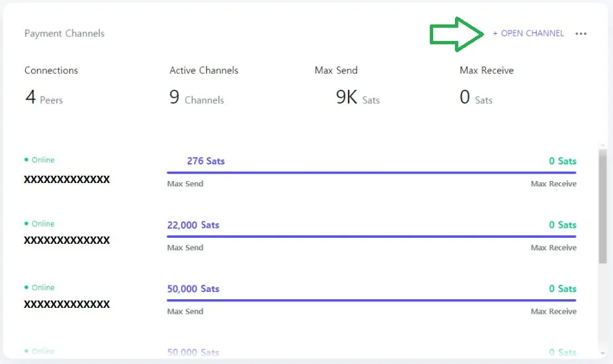Viewport: 613px width, 364px height.
Task: Select the 276 Sats channel balance bar
Action: click(372, 172)
